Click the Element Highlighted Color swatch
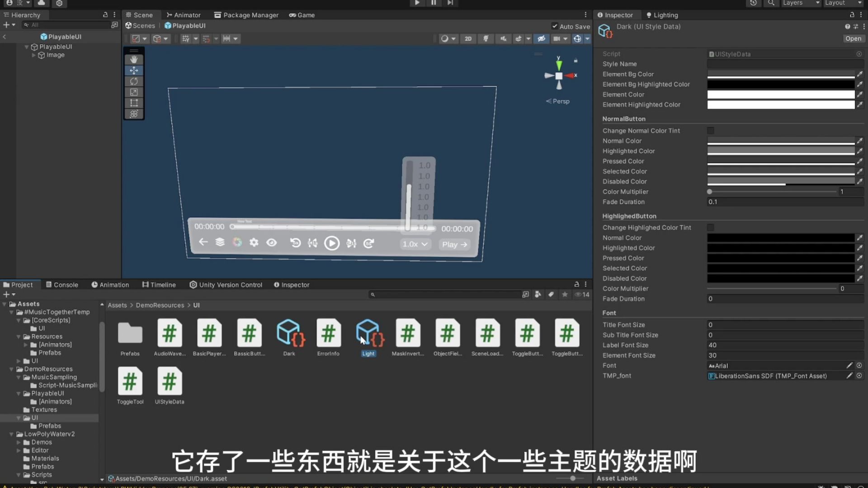 tap(781, 105)
